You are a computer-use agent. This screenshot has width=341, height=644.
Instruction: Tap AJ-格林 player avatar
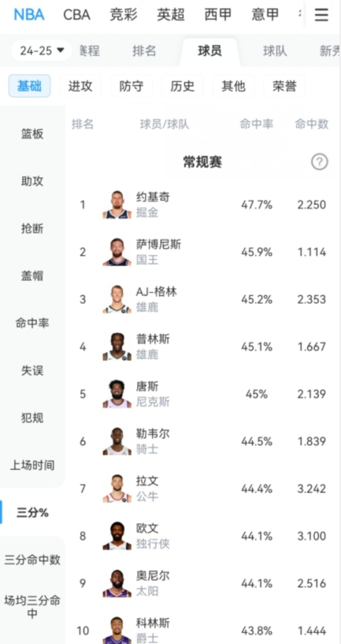117,299
